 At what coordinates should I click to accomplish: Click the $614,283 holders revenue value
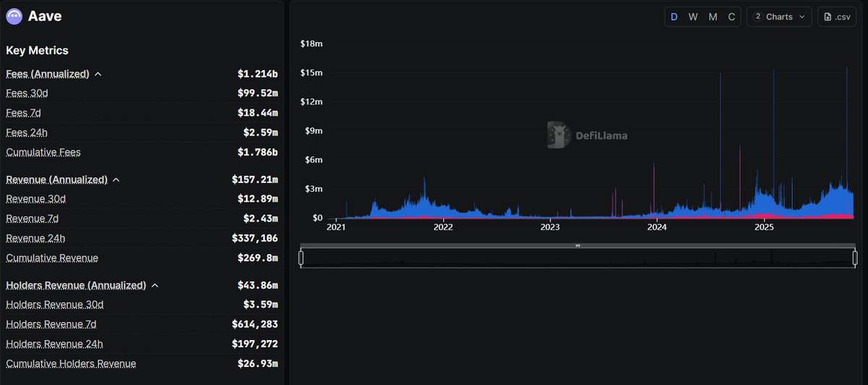pos(255,324)
